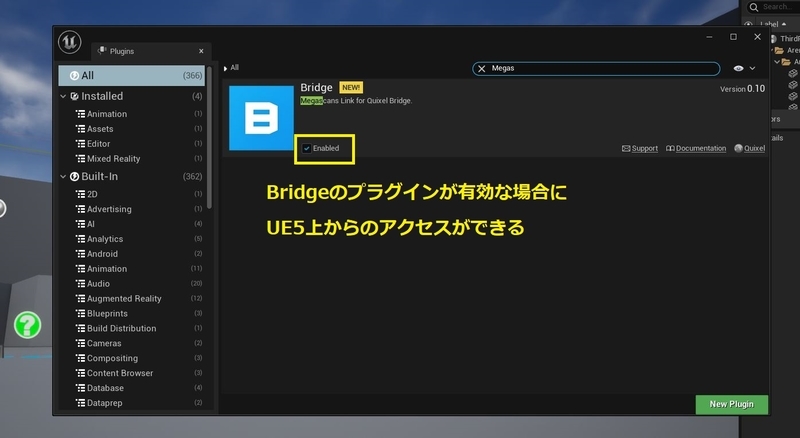800x438 pixels.
Task: Click the New Plugin button
Action: tap(732, 404)
